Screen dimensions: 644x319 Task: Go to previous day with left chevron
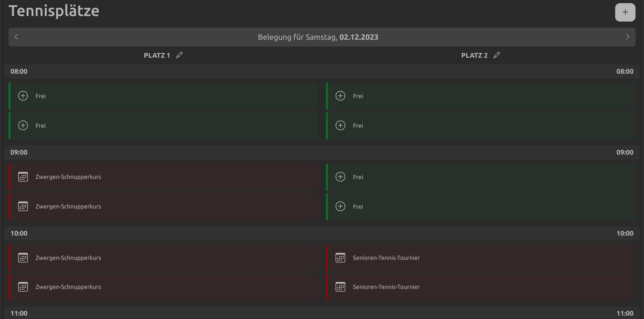point(16,37)
